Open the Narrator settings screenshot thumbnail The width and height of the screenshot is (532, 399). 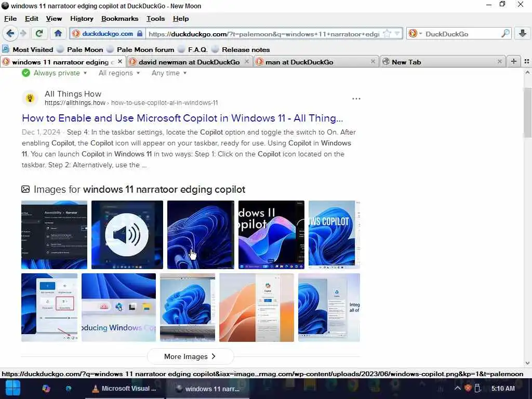point(54,235)
